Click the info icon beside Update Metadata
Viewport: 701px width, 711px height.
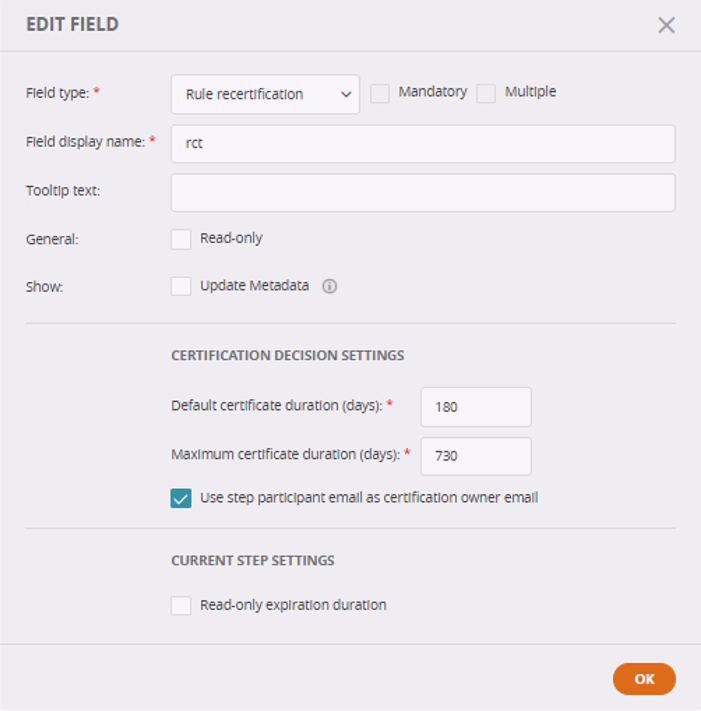330,287
